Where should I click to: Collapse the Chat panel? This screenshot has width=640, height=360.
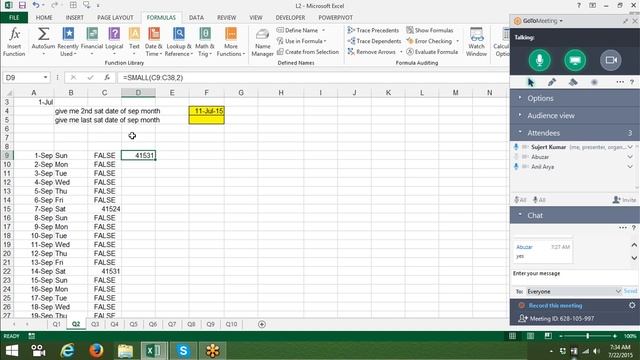[575, 215]
